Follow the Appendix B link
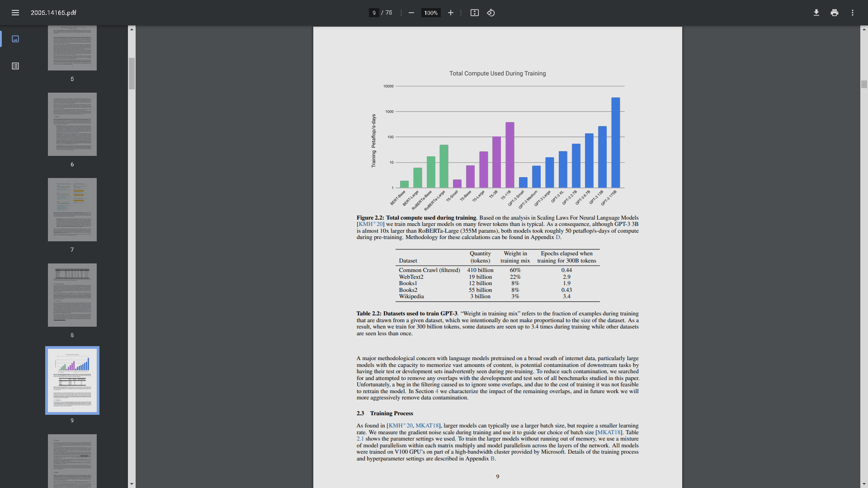Image resolution: width=868 pixels, height=488 pixels. [493, 459]
